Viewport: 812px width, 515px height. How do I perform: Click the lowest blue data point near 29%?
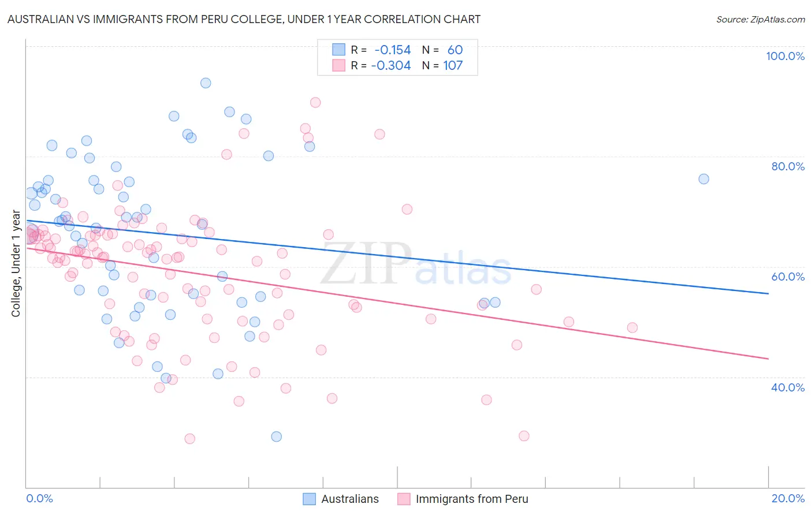click(x=277, y=436)
